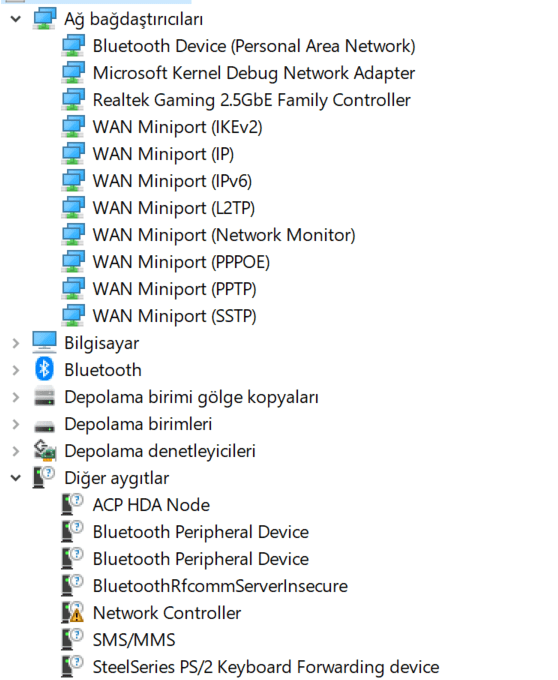Click the Depolama denetleyicileri icon
558x680 pixels.
click(x=45, y=451)
